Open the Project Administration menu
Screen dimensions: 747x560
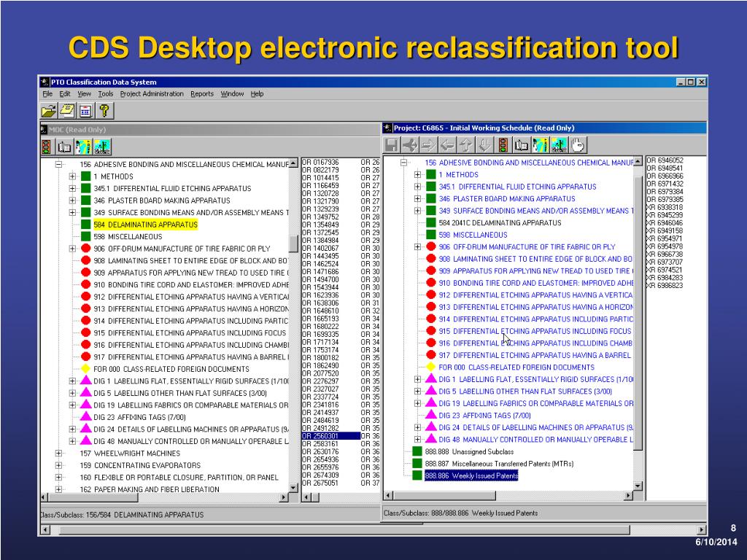pyautogui.click(x=152, y=94)
